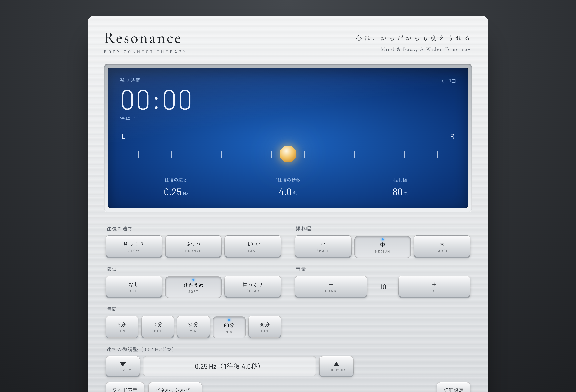
Task: Click the L marker on the display
Action: point(124,137)
